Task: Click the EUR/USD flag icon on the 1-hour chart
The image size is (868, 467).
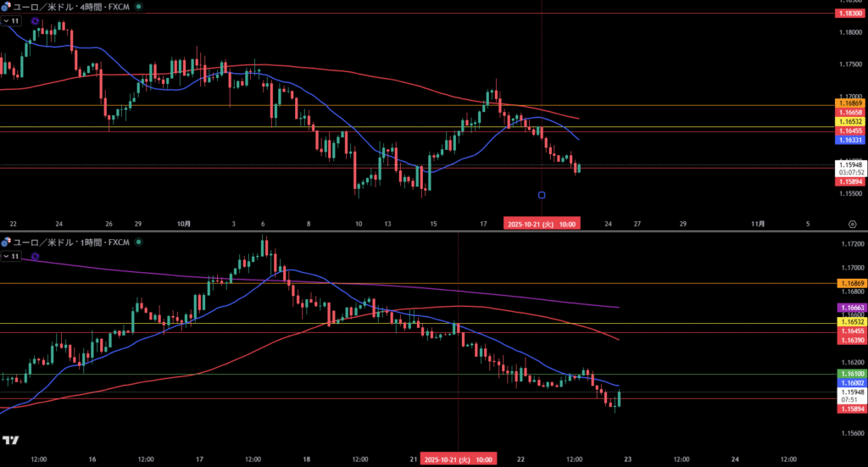Action: 6,242
